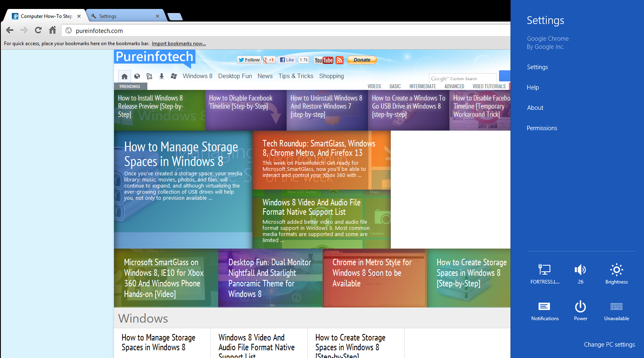Open the Tech Roundup SmartGlass article

point(322,160)
